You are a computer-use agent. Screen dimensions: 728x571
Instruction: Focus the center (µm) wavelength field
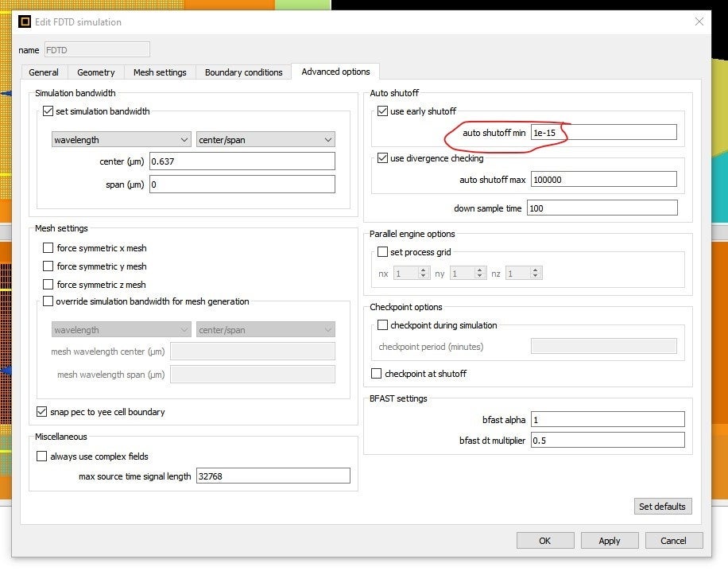click(x=242, y=161)
